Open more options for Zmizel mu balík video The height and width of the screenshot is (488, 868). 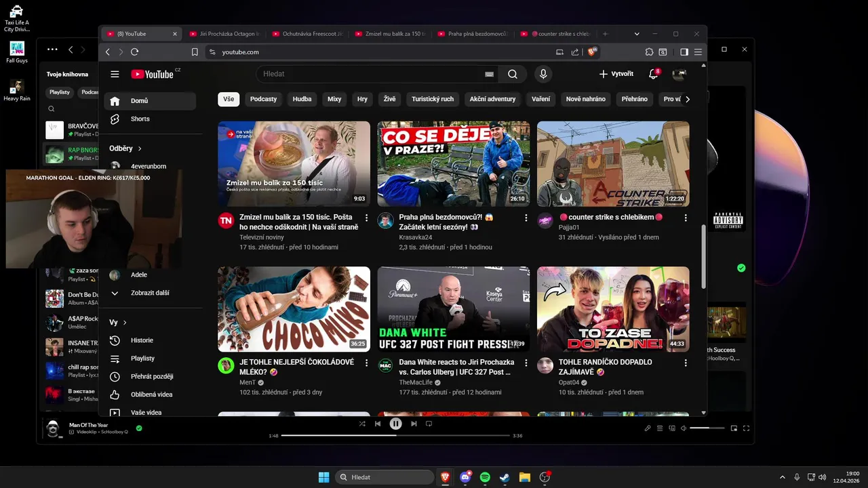(367, 218)
